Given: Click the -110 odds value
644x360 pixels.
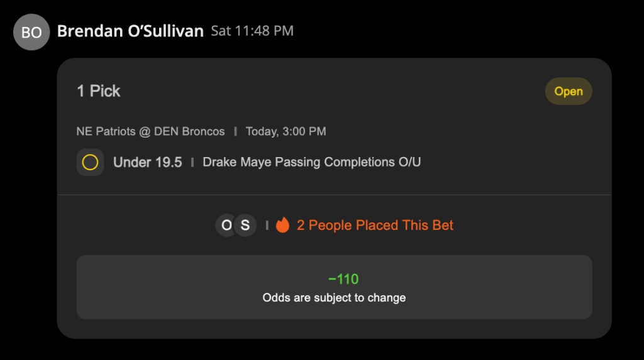Looking at the screenshot, I should click(x=343, y=279).
